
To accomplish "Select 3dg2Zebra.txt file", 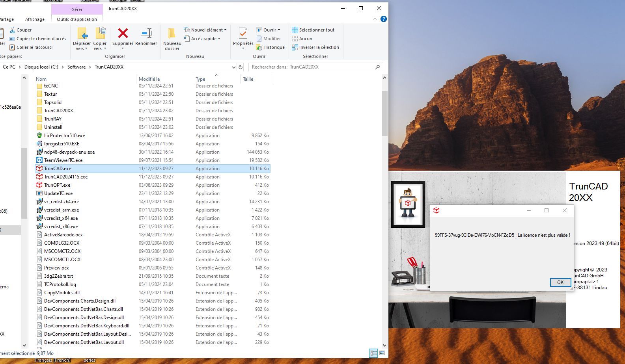I will (58, 276).
